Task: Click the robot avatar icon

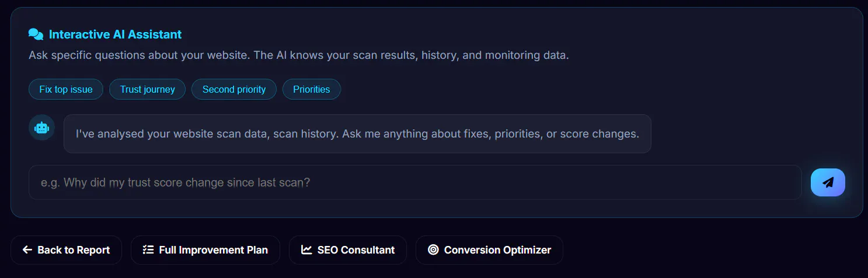Action: 41,128
